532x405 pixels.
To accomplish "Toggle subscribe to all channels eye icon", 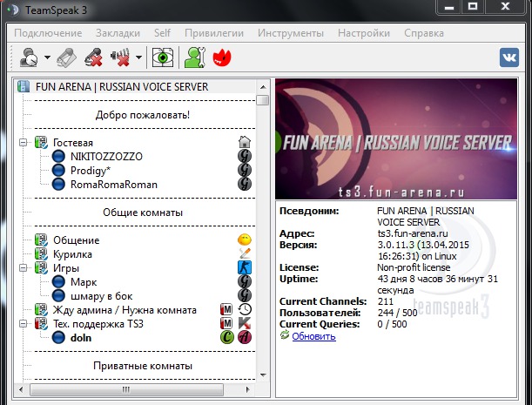I will coord(162,58).
